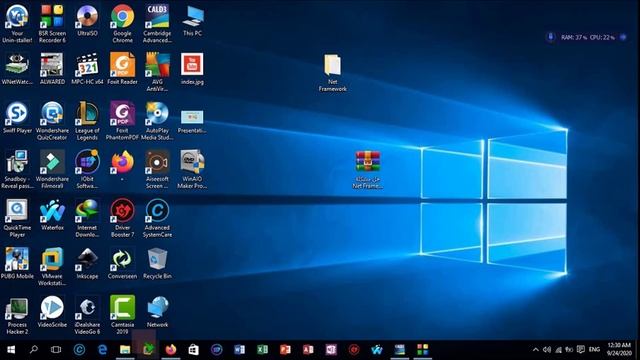Open the Windows Start menu

pos(11,350)
